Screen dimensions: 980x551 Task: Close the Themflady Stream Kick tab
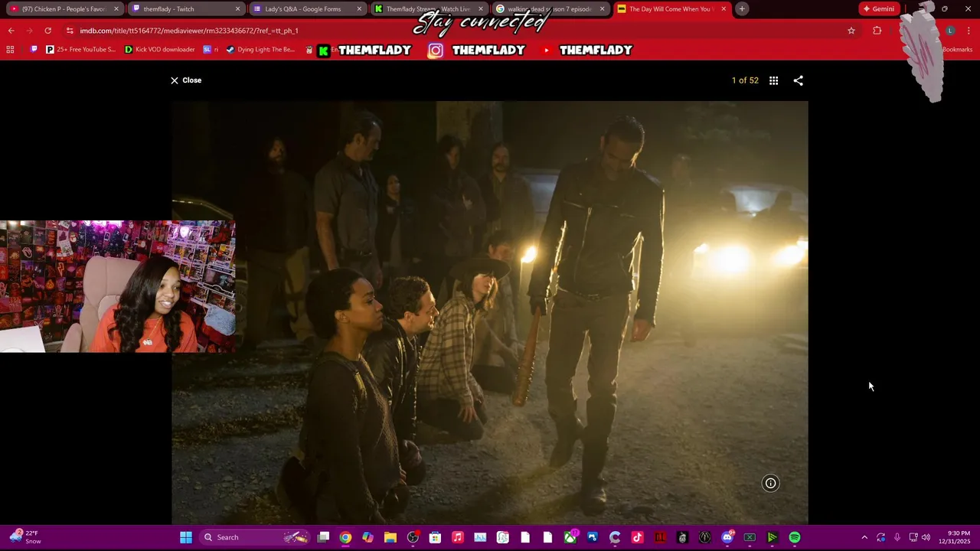point(480,9)
